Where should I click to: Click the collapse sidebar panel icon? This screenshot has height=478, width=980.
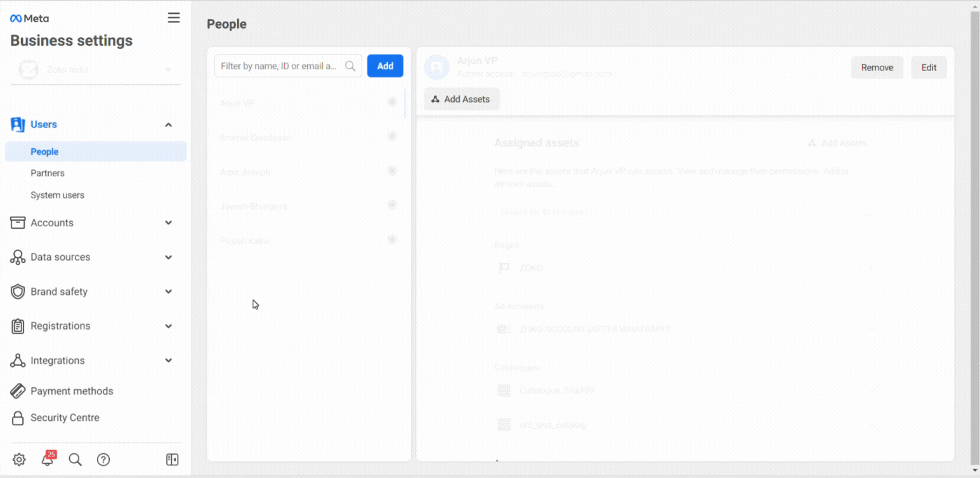(172, 460)
